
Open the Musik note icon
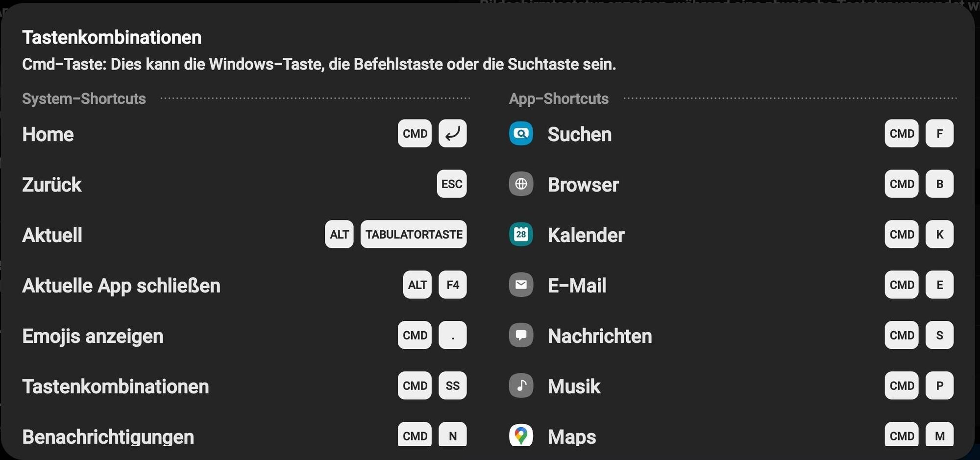pyautogui.click(x=521, y=386)
